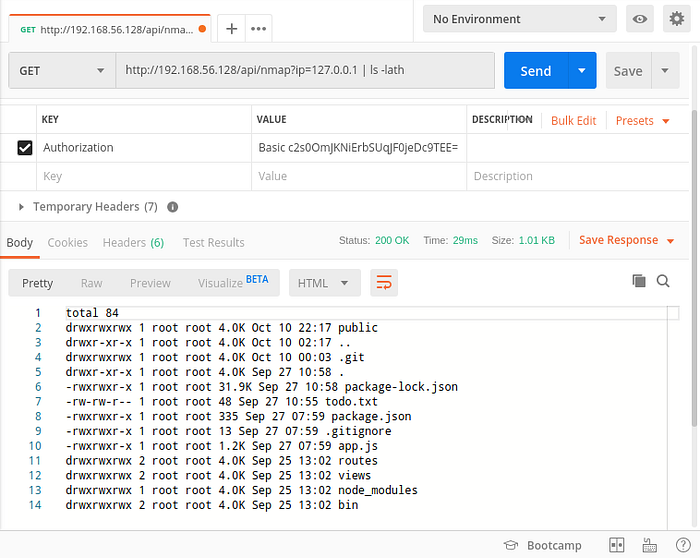This screenshot has height=558, width=700.
Task: Uncheck the Authorization header checkbox
Action: click(25, 148)
